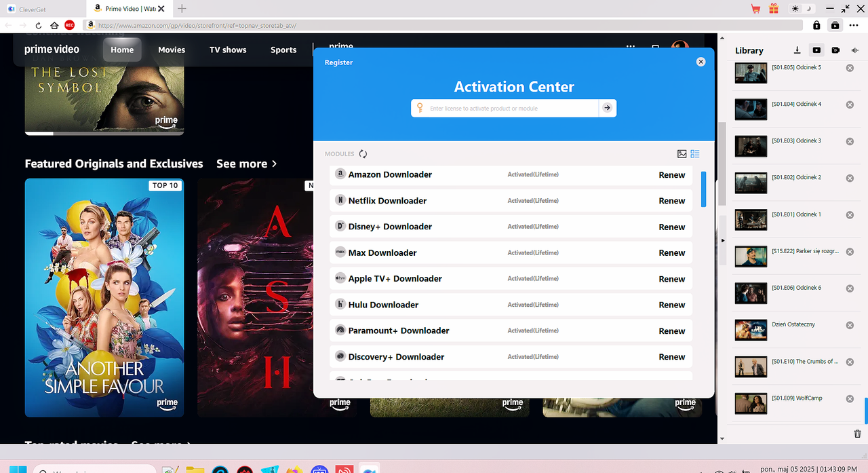Click the red REC record button
The width and height of the screenshot is (868, 473).
click(69, 25)
